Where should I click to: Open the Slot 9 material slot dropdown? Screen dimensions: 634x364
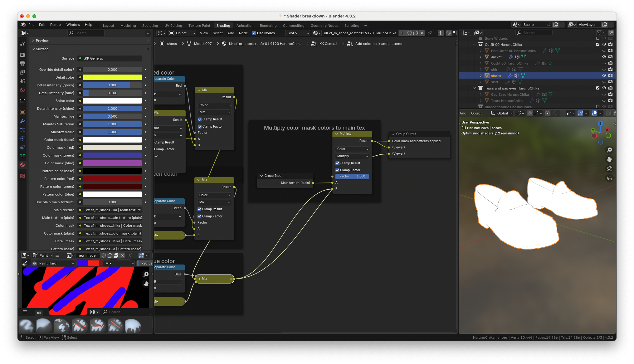point(298,33)
